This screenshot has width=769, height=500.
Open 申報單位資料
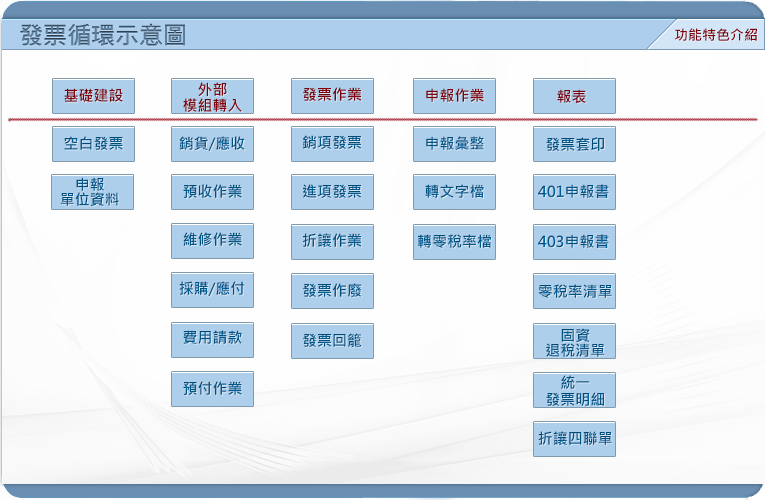pyautogui.click(x=92, y=192)
